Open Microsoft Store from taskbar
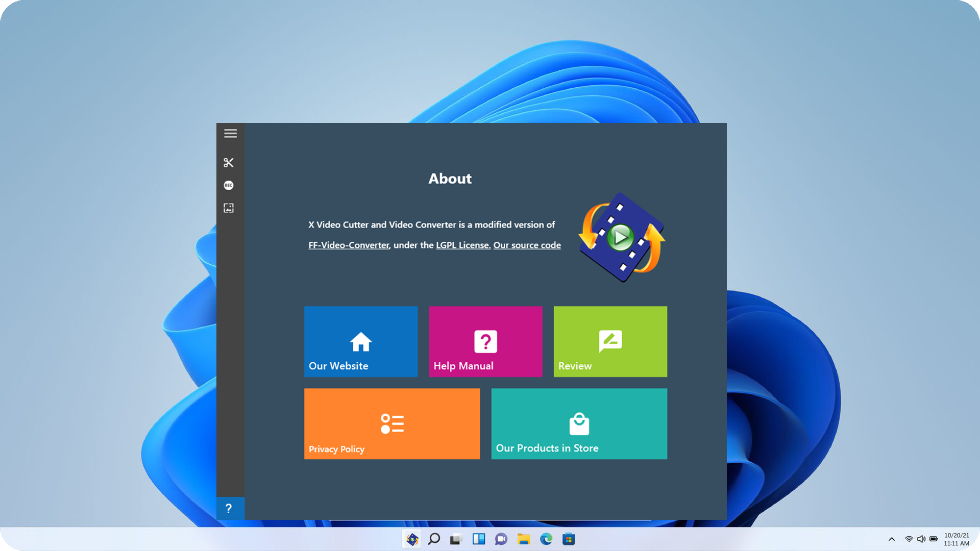Viewport: 980px width, 551px height. coord(569,539)
